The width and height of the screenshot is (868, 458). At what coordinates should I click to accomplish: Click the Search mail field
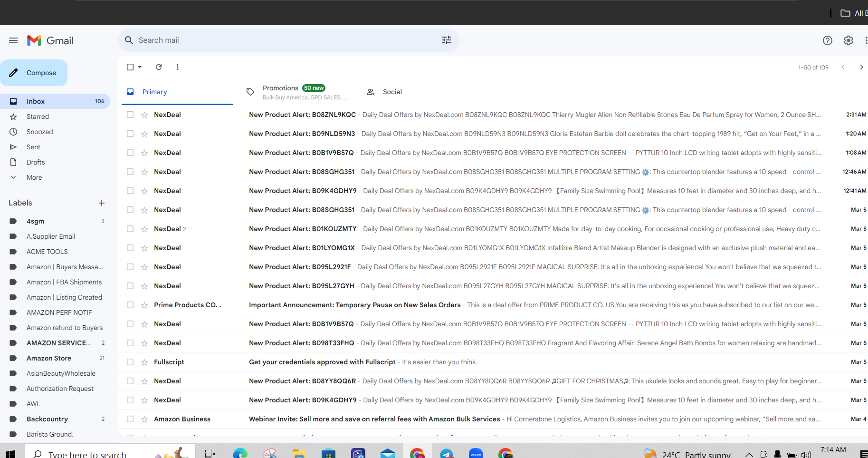289,40
